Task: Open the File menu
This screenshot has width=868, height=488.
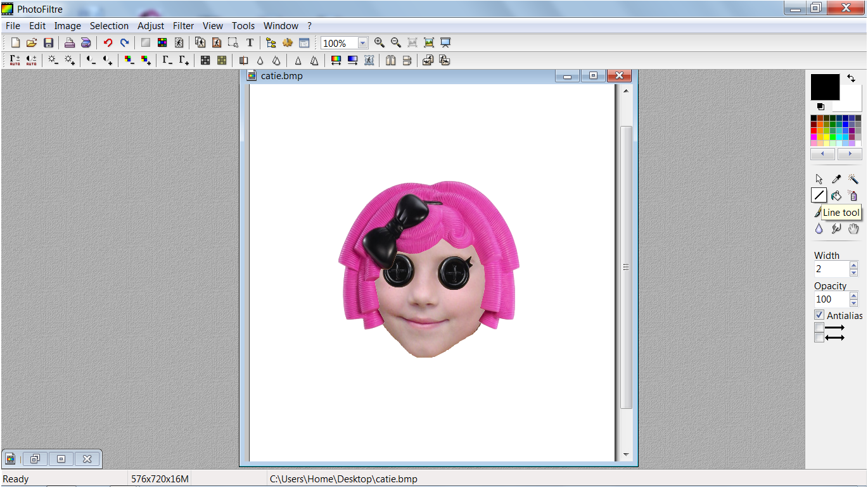Action: [x=13, y=26]
